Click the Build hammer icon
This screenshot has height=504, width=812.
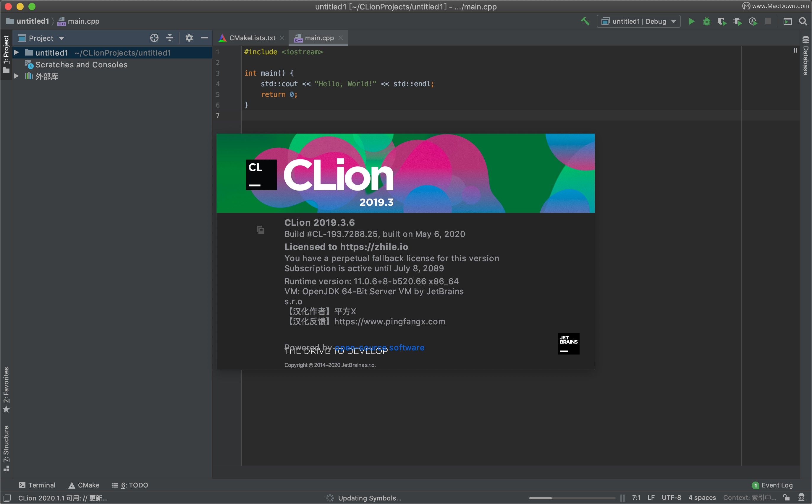tap(585, 21)
